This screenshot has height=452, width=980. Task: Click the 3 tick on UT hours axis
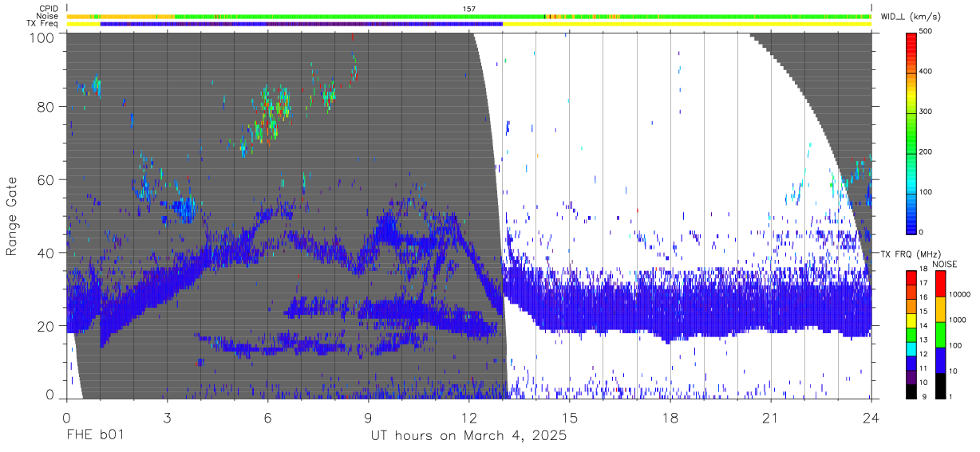tap(168, 418)
